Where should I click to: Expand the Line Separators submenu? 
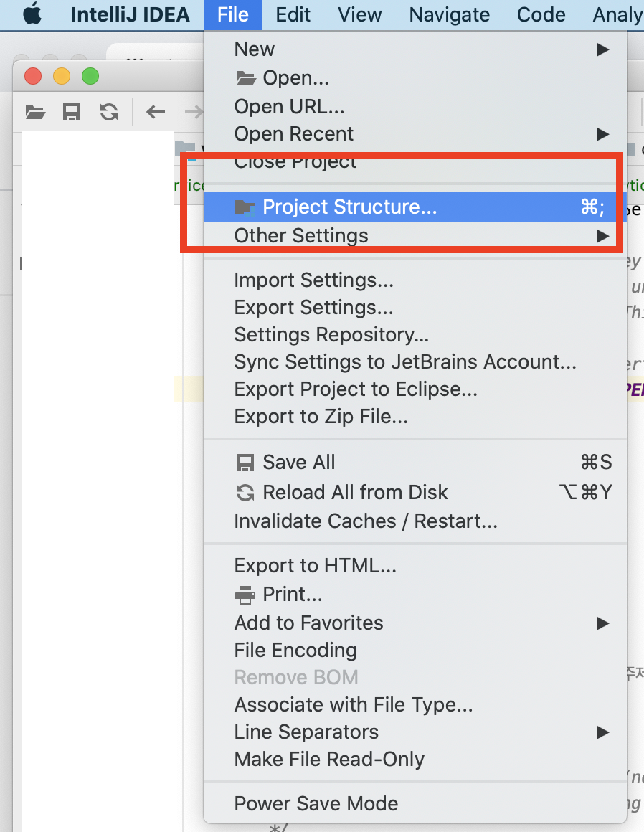pyautogui.click(x=415, y=733)
